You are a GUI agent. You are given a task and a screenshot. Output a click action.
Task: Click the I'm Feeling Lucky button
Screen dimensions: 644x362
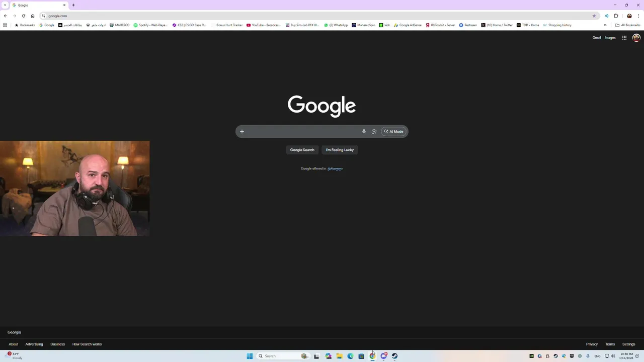(x=340, y=150)
